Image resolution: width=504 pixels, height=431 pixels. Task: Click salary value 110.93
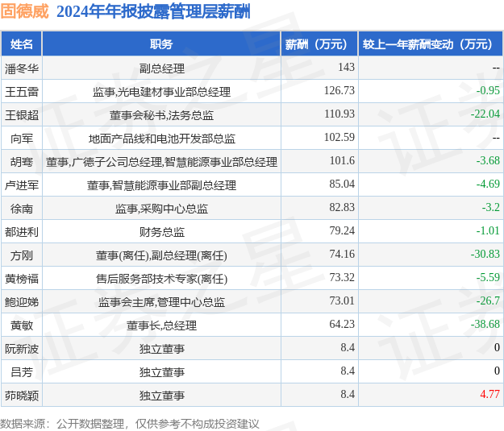click(339, 114)
